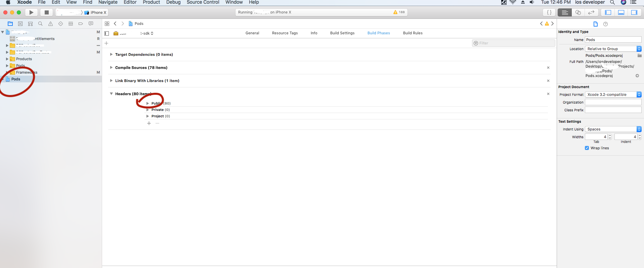Image resolution: width=644 pixels, height=268 pixels.
Task: Open the General tab
Action: (252, 33)
